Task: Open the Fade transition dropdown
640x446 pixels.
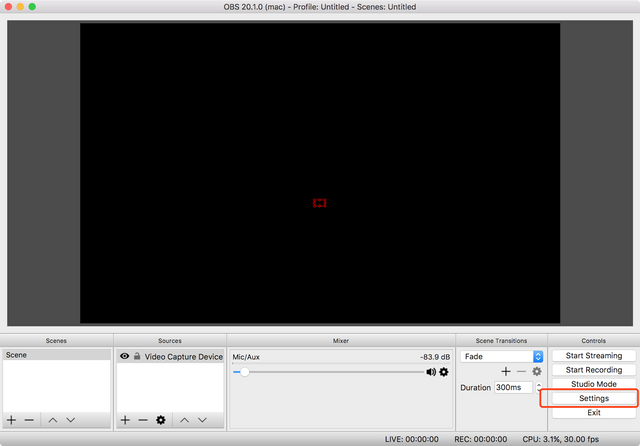Action: click(502, 356)
